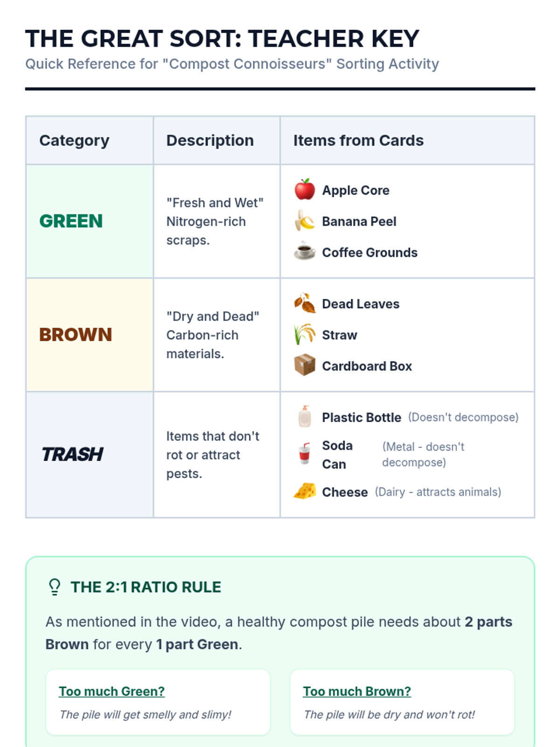Click the lightbulb icon beside Ratio Rule
Viewport: 560px width, 747px height.
click(x=55, y=587)
